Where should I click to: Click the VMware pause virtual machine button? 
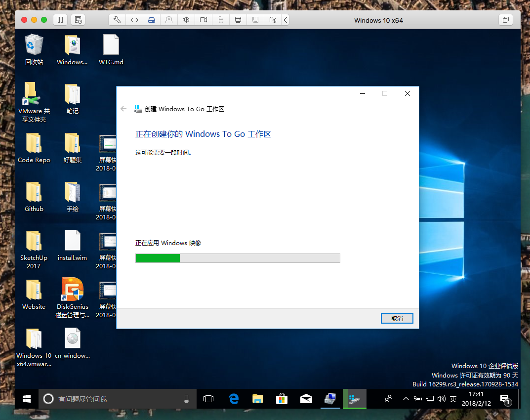click(x=60, y=20)
